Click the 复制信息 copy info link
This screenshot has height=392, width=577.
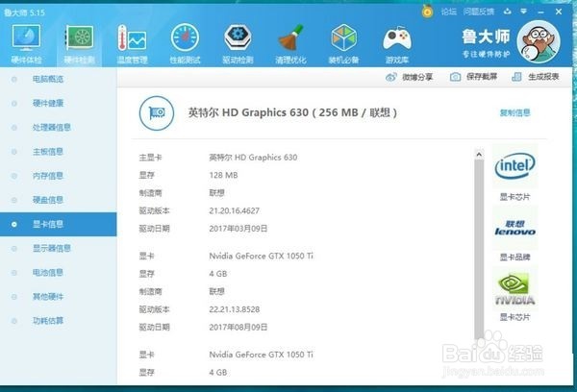click(x=514, y=113)
